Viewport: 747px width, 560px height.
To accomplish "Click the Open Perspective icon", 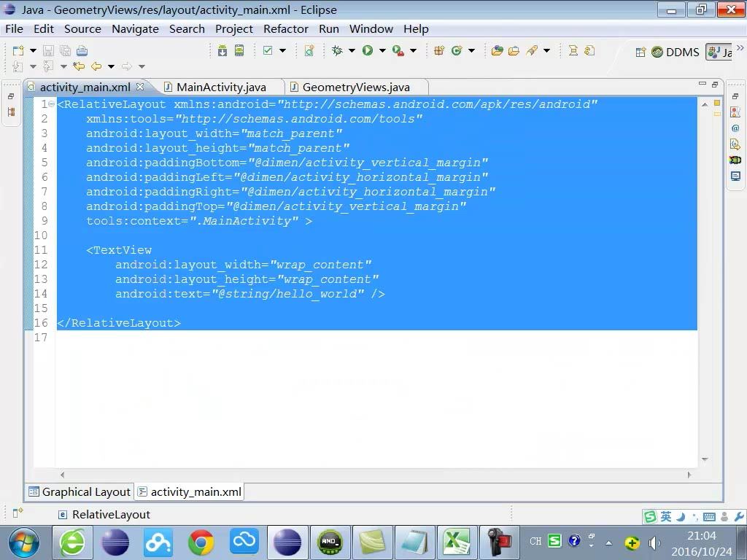I will pos(640,52).
